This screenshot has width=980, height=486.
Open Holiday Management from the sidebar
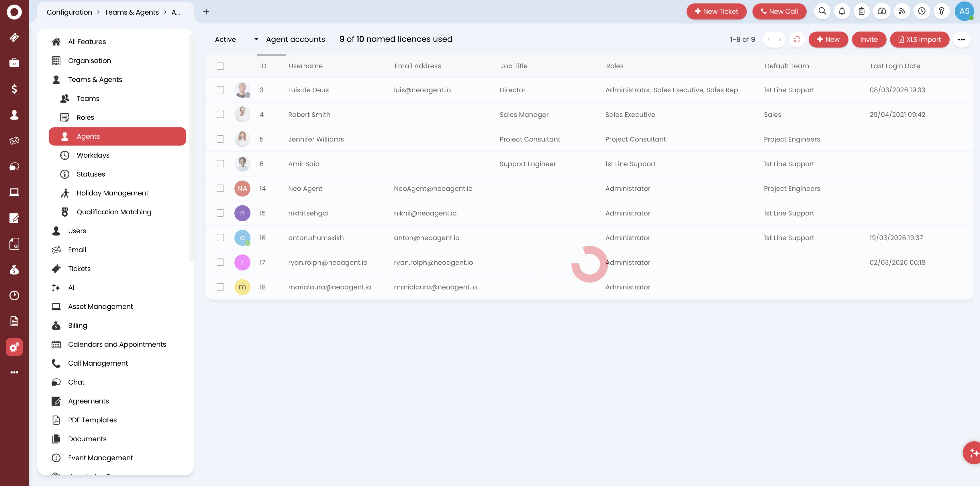pyautogui.click(x=112, y=193)
